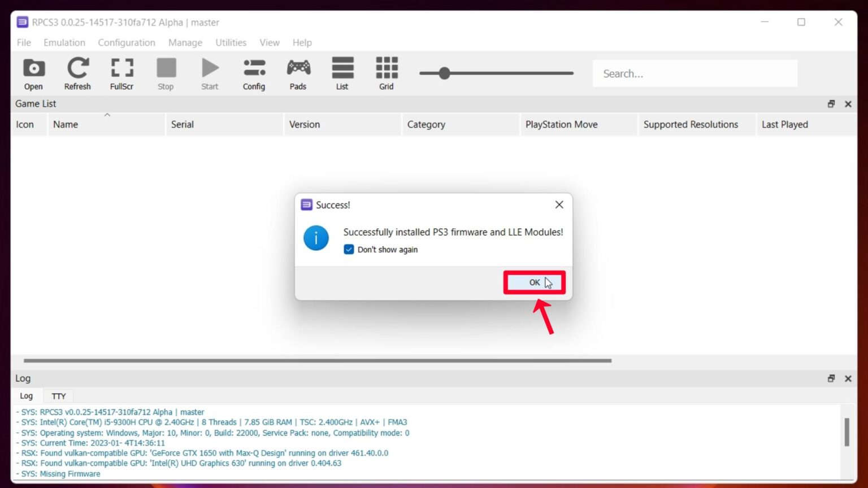Image resolution: width=868 pixels, height=488 pixels.
Task: Uncheck the "Don't show again" checkbox
Action: (349, 250)
